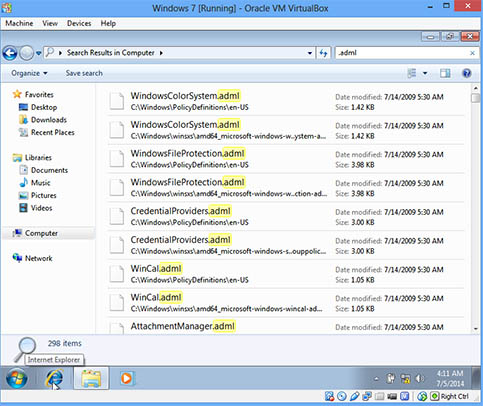Open Desktop in Favorites

44,107
